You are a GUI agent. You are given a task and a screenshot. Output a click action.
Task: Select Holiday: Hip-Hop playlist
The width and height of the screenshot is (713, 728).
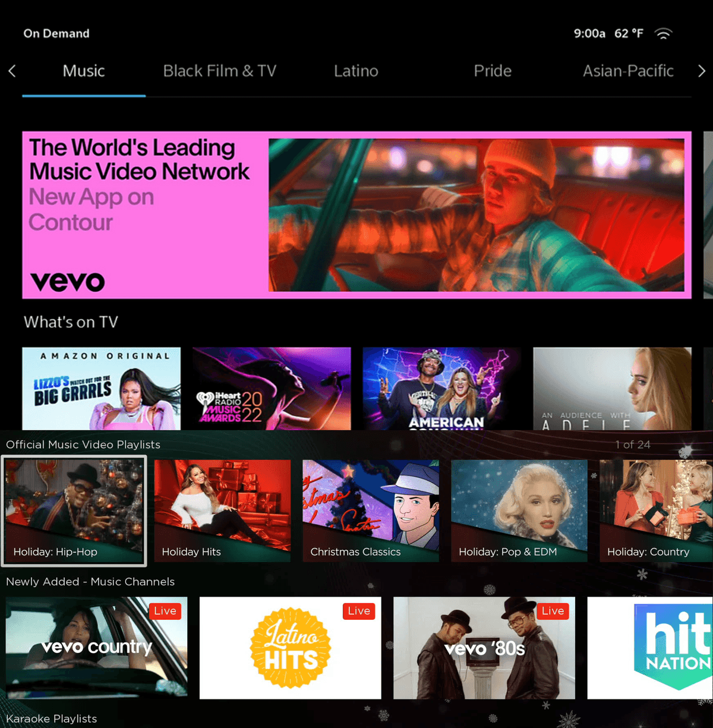tap(74, 511)
